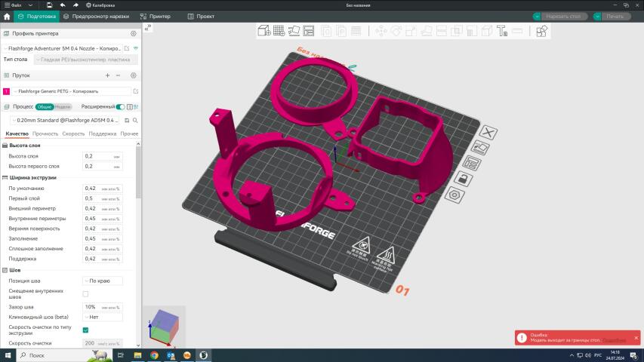Open the Assembly view puzzle icon
This screenshot has height=362, width=644.
tap(542, 31)
